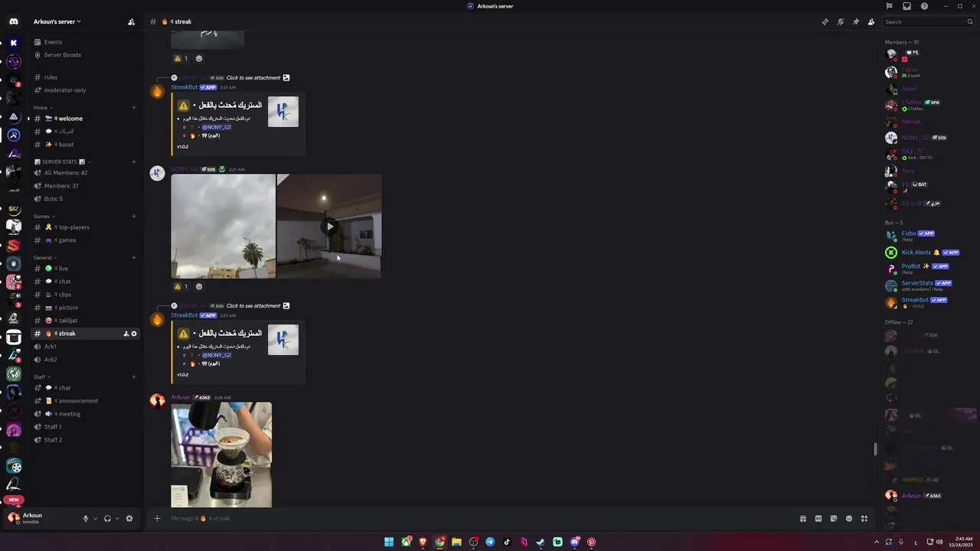Click first 'Click to see attachment' reply link
Screen dimensions: 980x551
pos(253,77)
